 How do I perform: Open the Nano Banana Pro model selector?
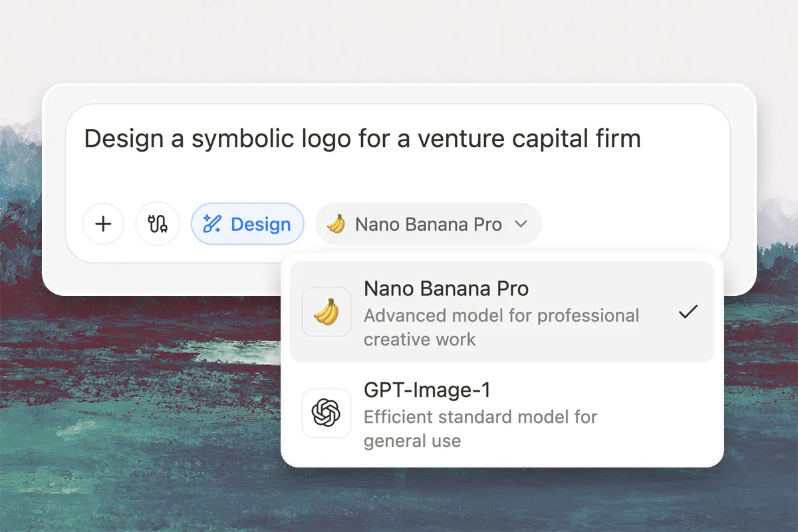tap(428, 225)
